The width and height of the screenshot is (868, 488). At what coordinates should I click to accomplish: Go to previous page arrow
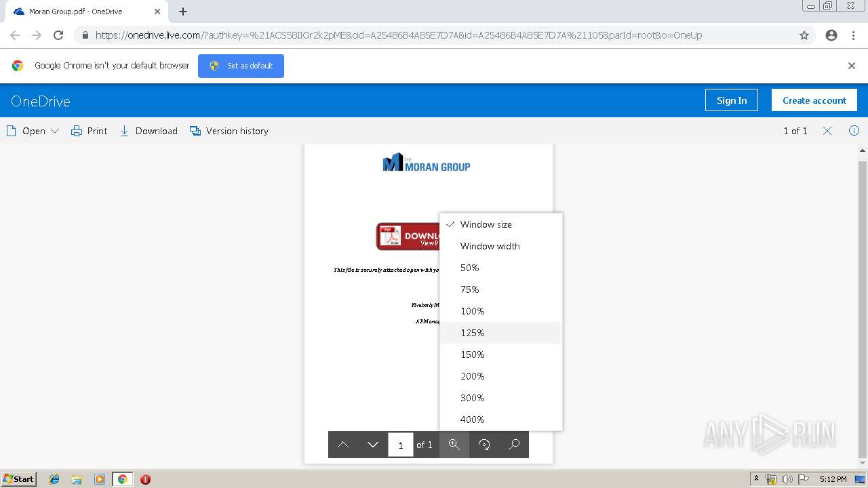click(x=343, y=445)
